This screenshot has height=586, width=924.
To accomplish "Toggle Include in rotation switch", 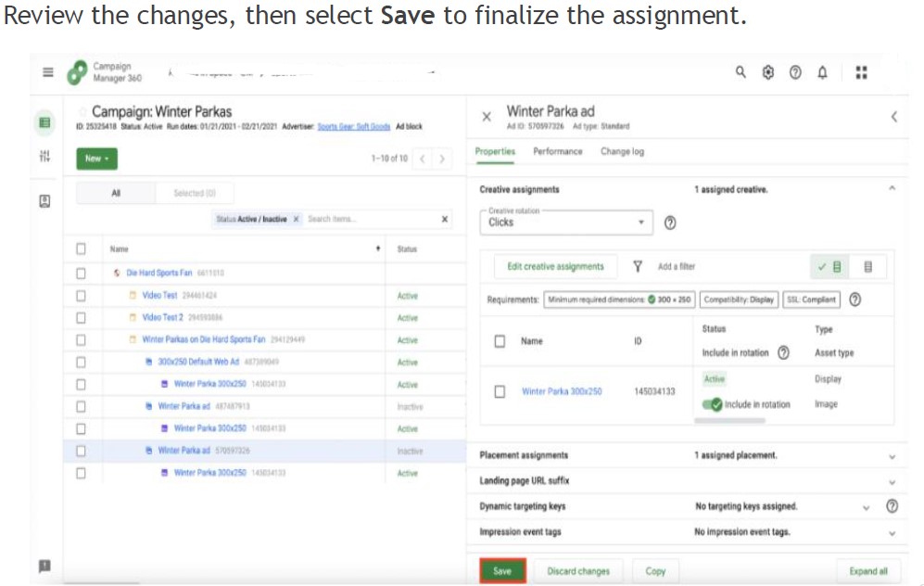I will point(712,404).
